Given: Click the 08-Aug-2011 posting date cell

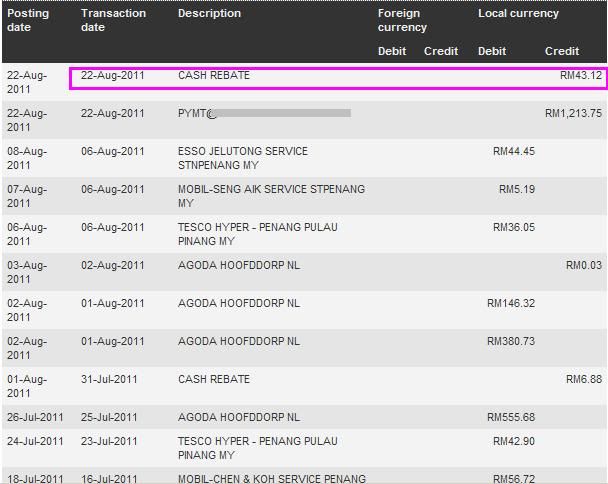Looking at the screenshot, I should tap(27, 158).
